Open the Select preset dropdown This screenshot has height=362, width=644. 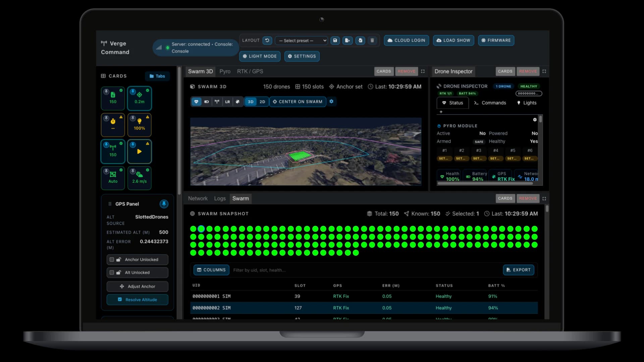click(x=301, y=41)
